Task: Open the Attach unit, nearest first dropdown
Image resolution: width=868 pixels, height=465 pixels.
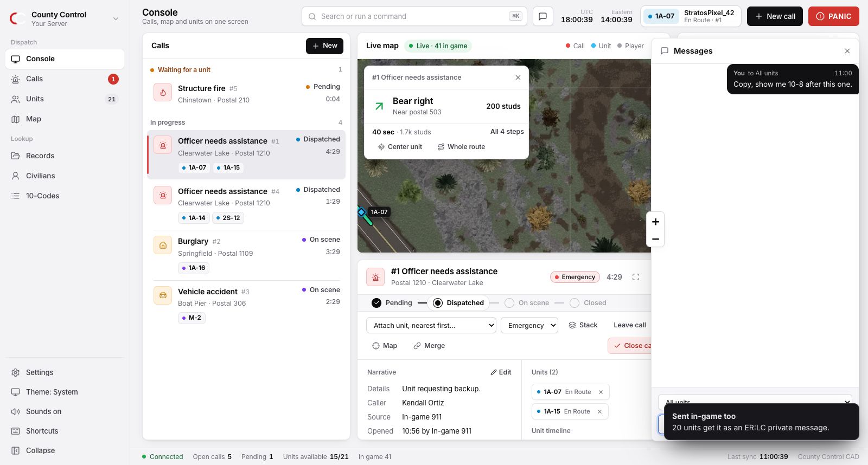Action: 431,325
